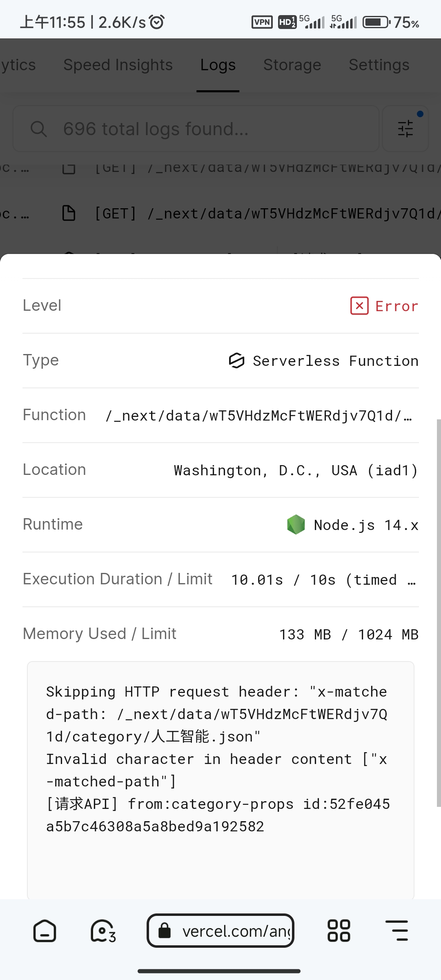
Task: Click the red Error level icon
Action: click(x=359, y=306)
